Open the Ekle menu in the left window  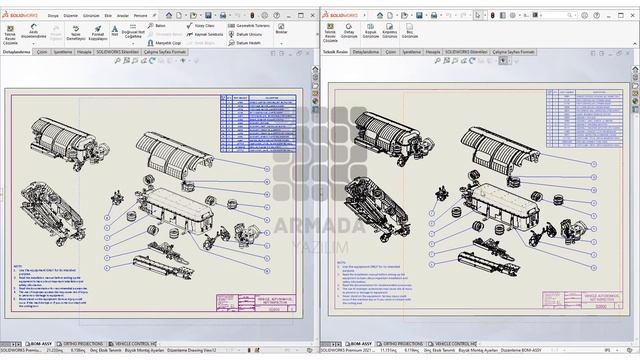108,16
